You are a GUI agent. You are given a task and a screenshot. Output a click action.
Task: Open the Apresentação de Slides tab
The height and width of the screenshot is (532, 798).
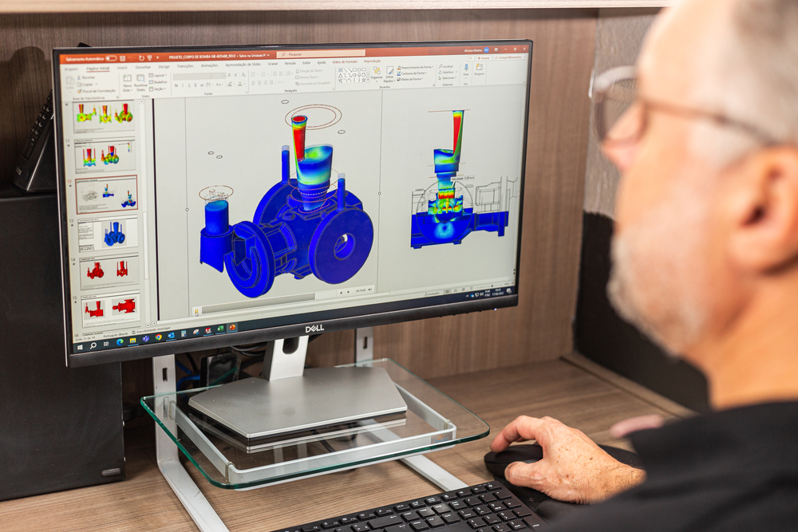(243, 65)
